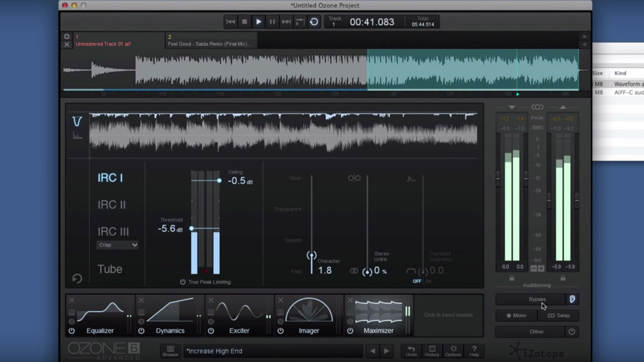Click the Threshold slider handle
Screen dimensions: 644x362
click(191, 229)
